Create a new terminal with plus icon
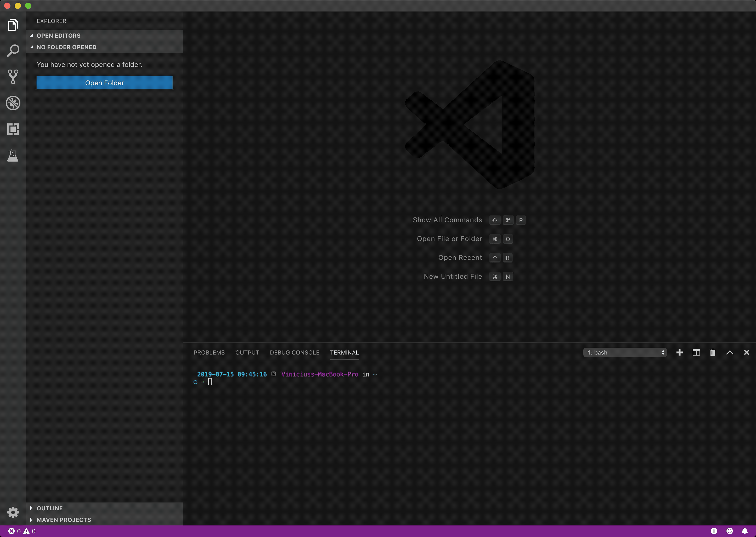 click(680, 352)
